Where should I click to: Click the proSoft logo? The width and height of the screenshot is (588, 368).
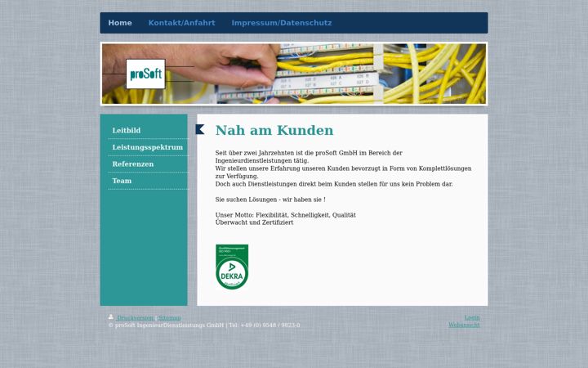pos(146,74)
